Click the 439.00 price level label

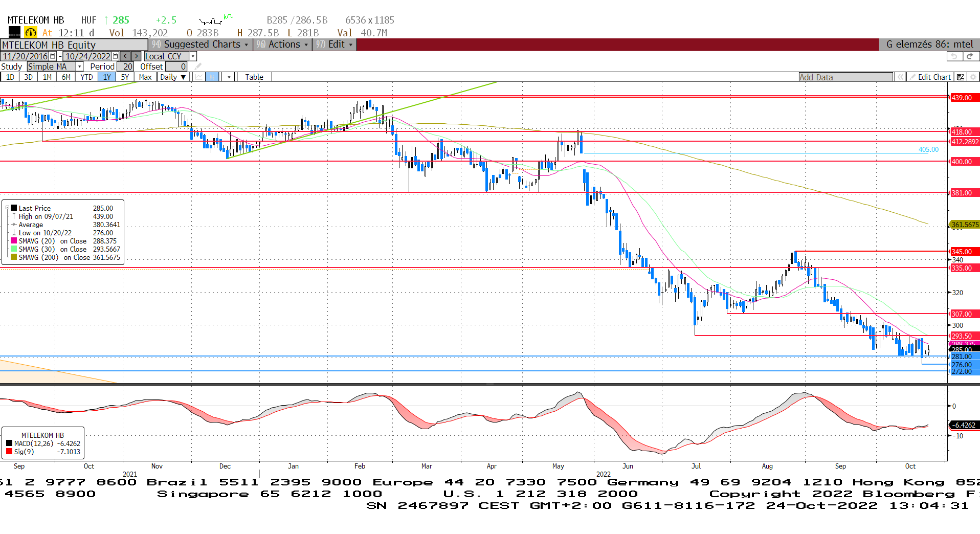click(964, 98)
